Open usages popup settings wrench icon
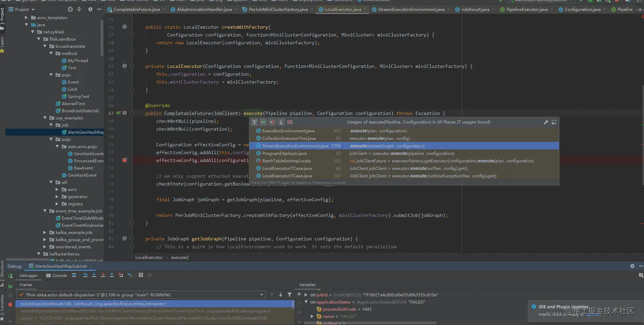Image resolution: width=644 pixels, height=325 pixels. [546, 122]
